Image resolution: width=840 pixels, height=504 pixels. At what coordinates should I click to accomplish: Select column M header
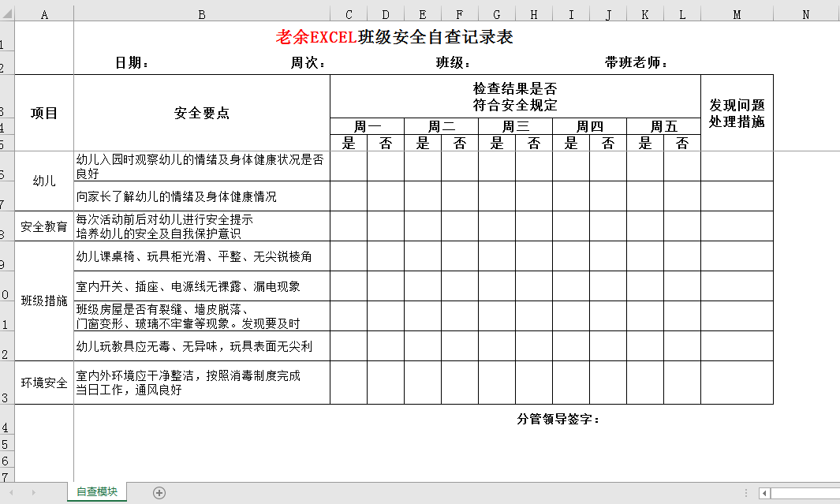pyautogui.click(x=737, y=14)
